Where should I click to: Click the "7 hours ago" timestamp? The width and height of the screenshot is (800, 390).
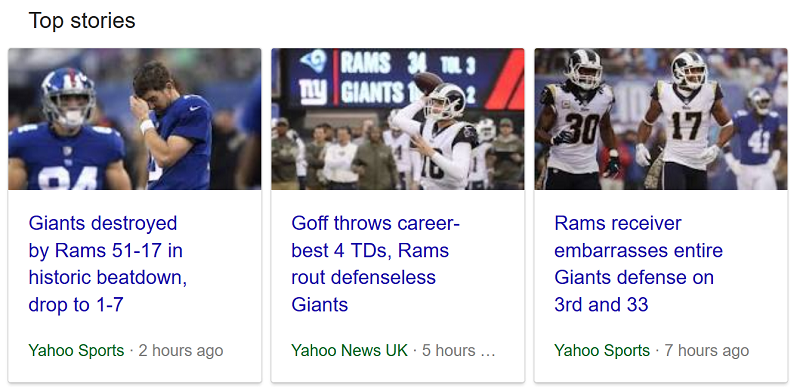(707, 351)
